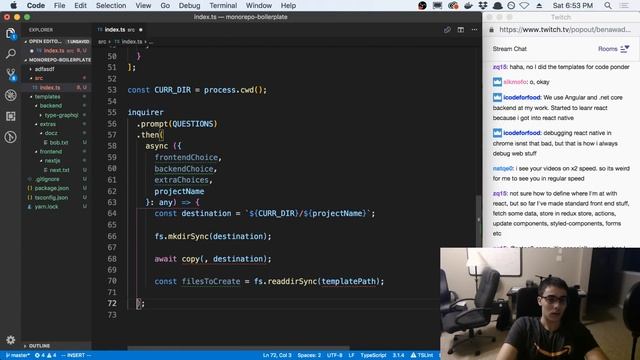Select index.ts under src folder
The image size is (640, 360).
point(49,87)
